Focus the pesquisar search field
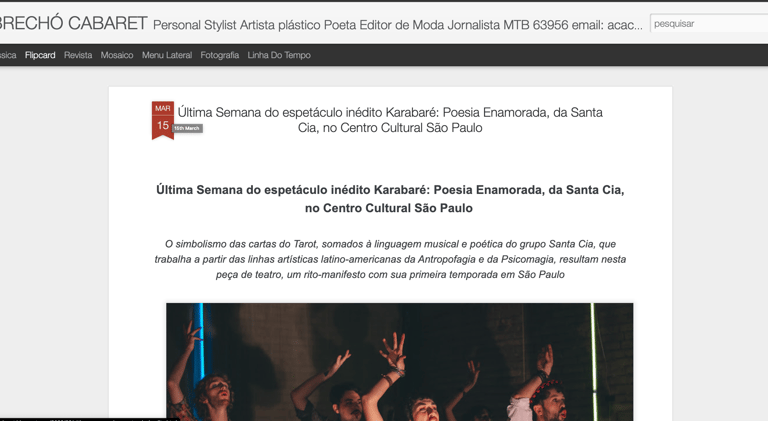 pyautogui.click(x=709, y=23)
